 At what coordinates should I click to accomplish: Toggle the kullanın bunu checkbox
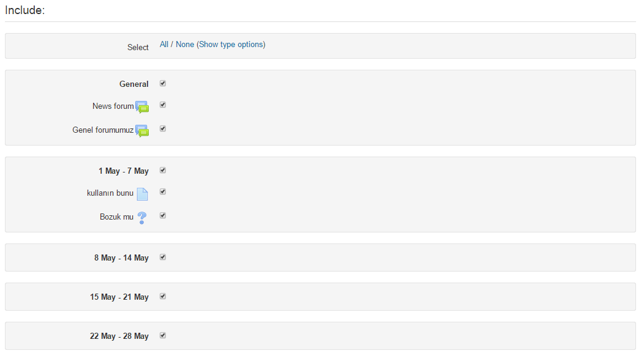(163, 191)
